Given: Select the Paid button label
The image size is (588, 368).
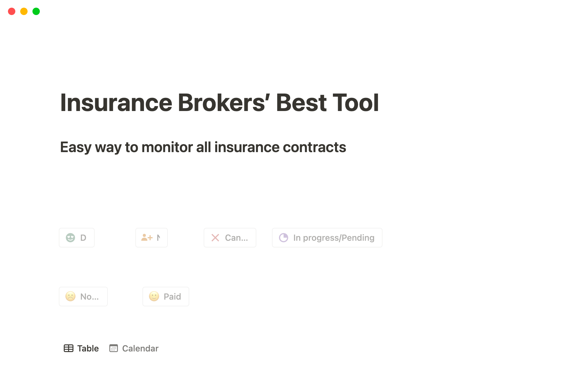Looking at the screenshot, I should point(172,297).
